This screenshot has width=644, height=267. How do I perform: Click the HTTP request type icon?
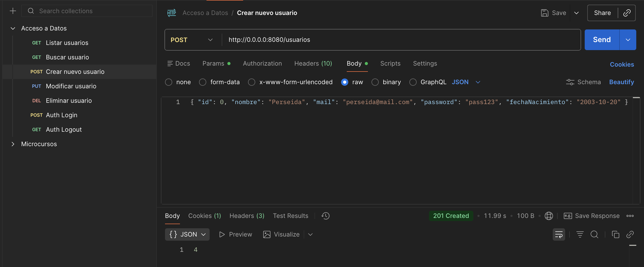tap(172, 13)
